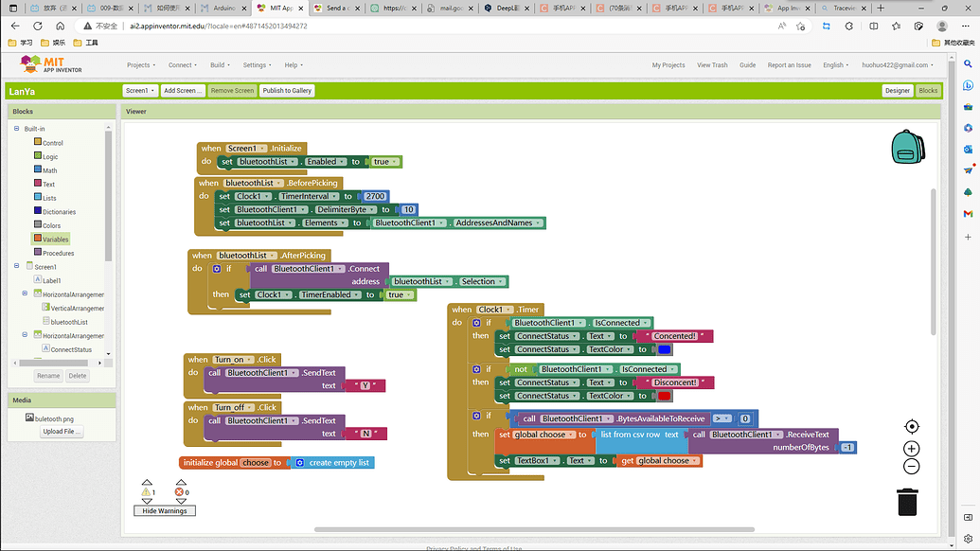Open the Build menu
This screenshot has width=980, height=551.
click(x=220, y=65)
